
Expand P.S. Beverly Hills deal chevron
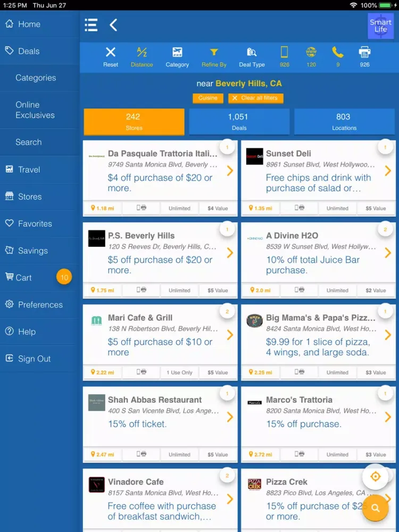(x=230, y=253)
